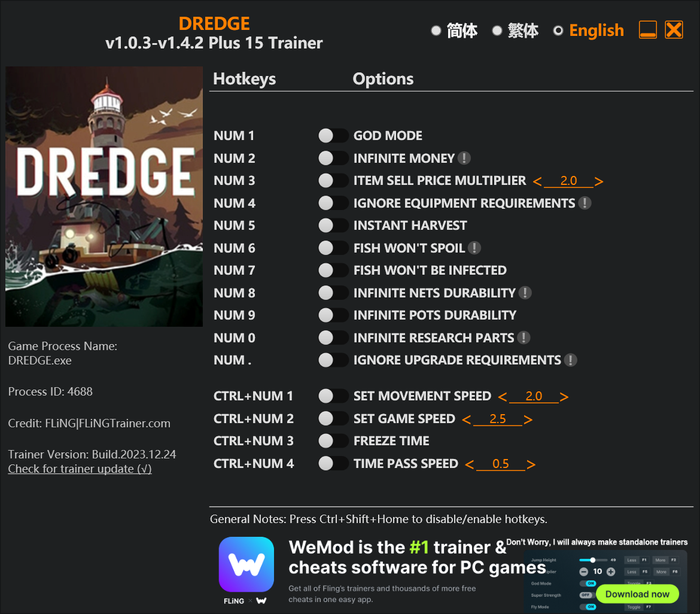
Task: Minimize the trainer window using orange icon
Action: click(647, 30)
